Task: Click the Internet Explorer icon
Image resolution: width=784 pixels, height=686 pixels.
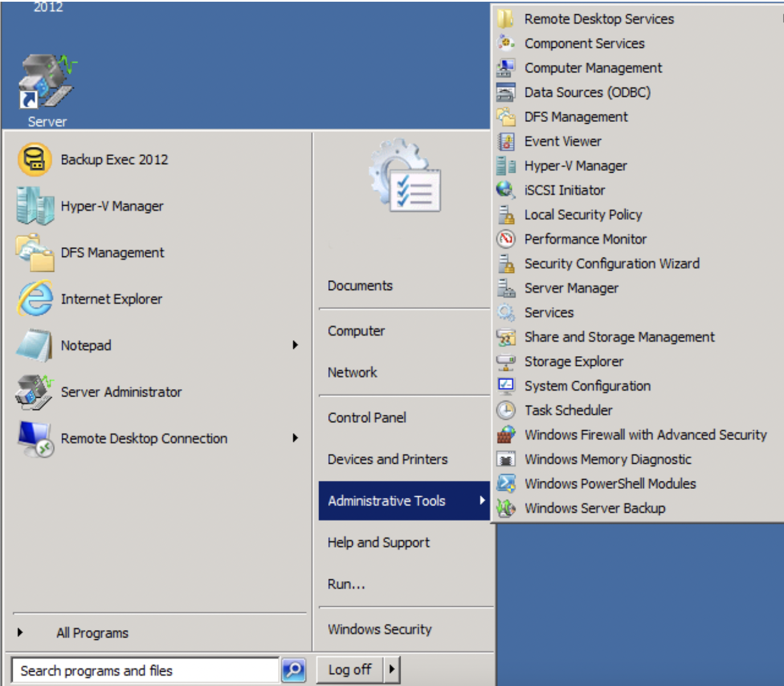Action: pyautogui.click(x=35, y=299)
